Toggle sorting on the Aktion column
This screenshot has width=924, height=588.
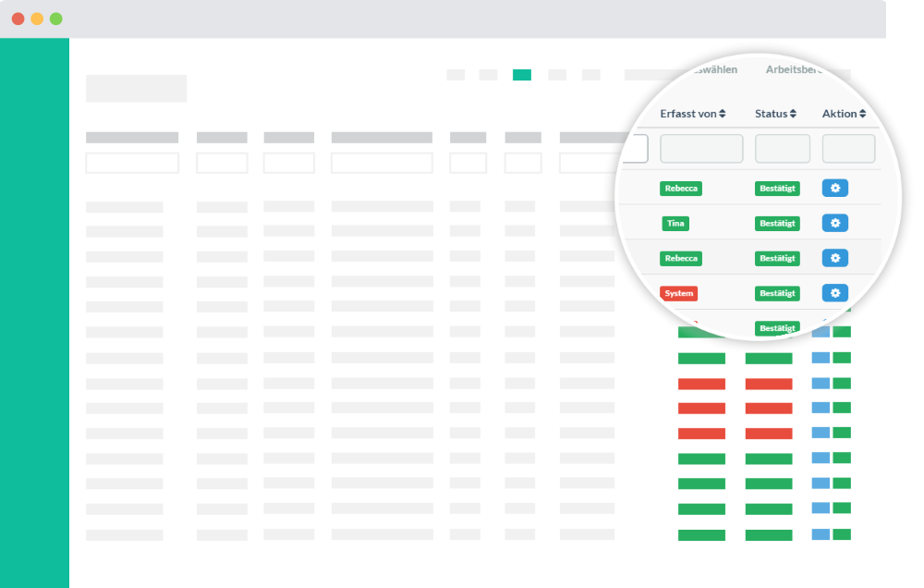(862, 114)
